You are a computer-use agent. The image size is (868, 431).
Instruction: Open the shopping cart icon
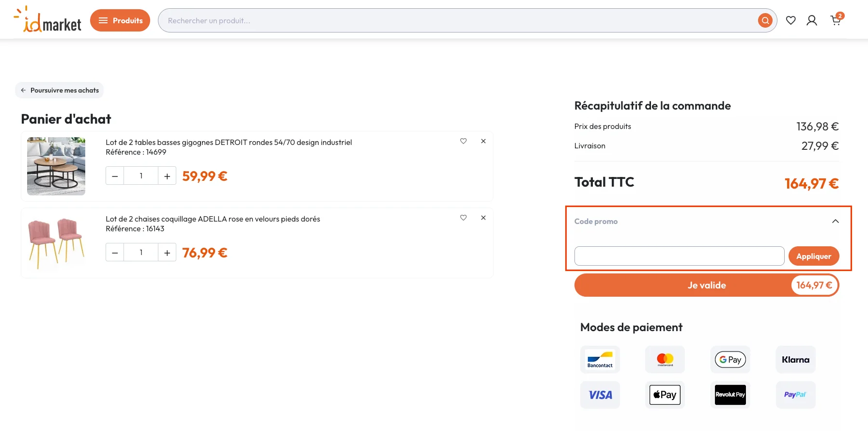(836, 20)
